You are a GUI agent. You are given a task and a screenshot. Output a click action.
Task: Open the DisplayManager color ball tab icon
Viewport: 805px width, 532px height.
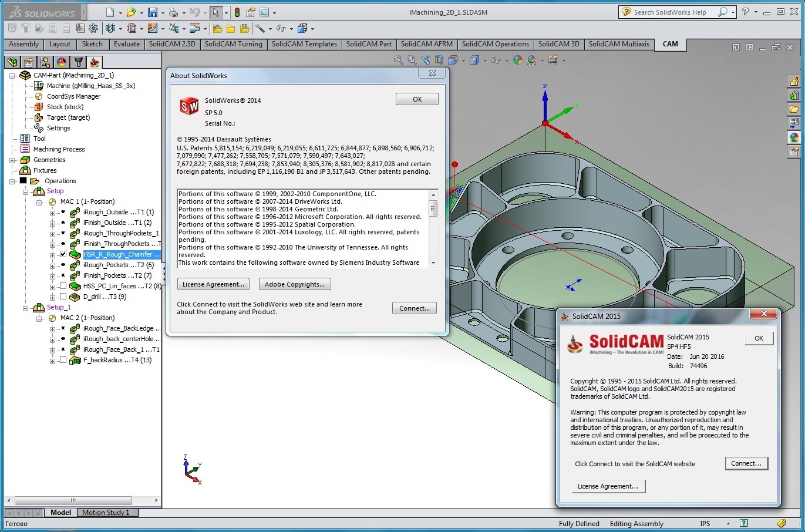click(x=62, y=62)
